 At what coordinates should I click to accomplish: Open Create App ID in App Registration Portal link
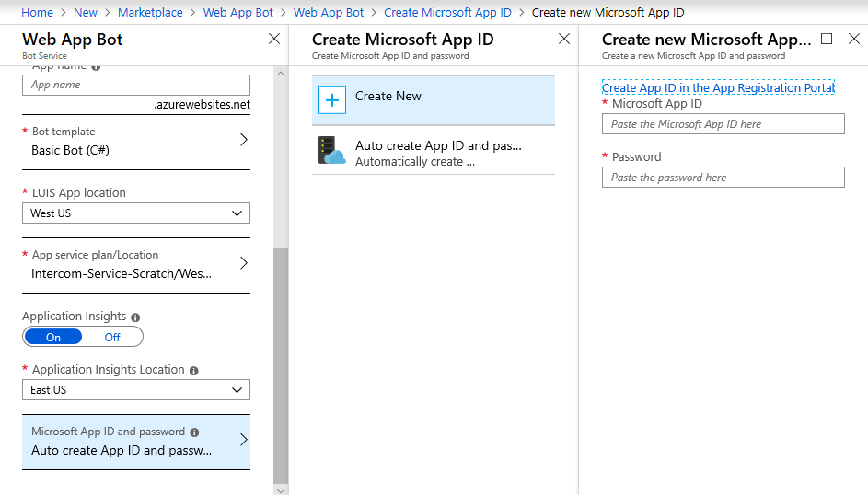pos(718,87)
